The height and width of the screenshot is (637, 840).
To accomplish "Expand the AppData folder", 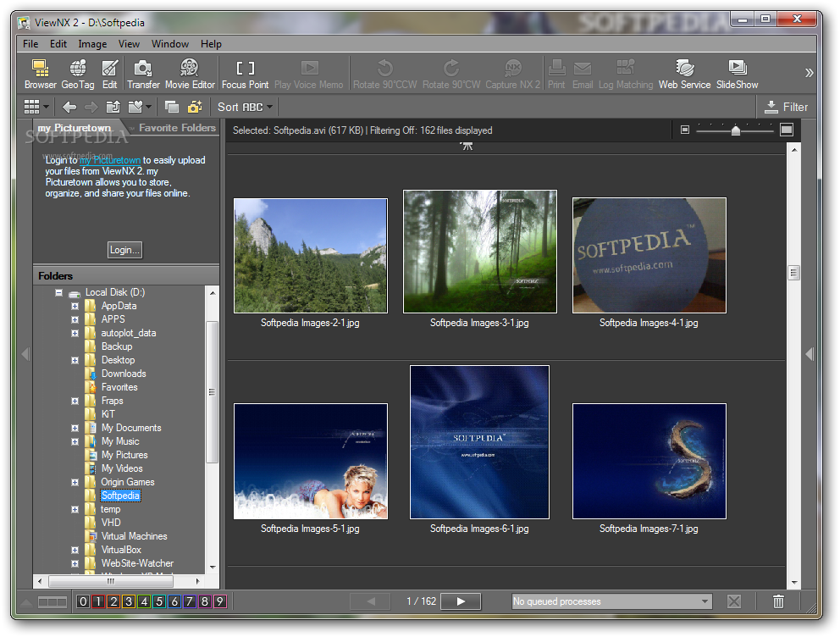I will pos(75,306).
